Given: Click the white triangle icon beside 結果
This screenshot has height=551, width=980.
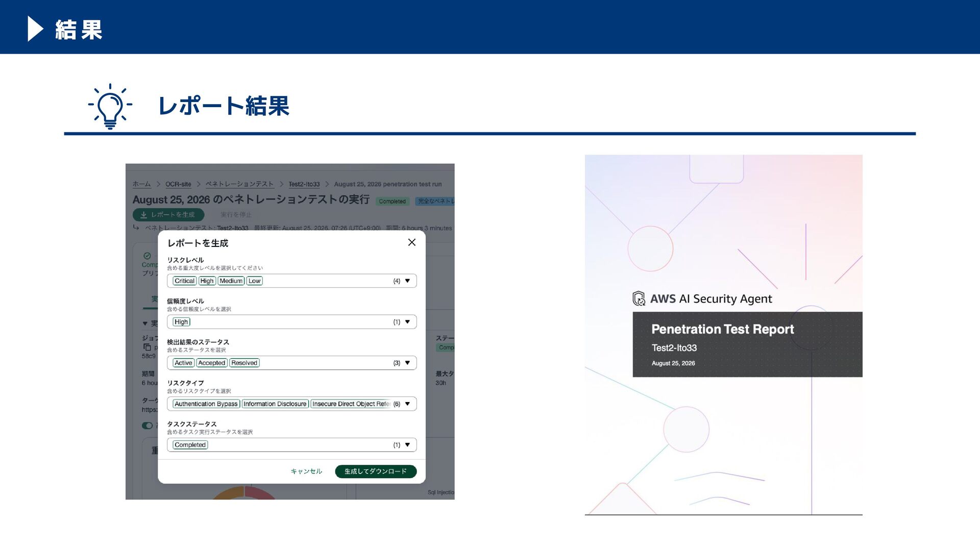Looking at the screenshot, I should [x=35, y=29].
